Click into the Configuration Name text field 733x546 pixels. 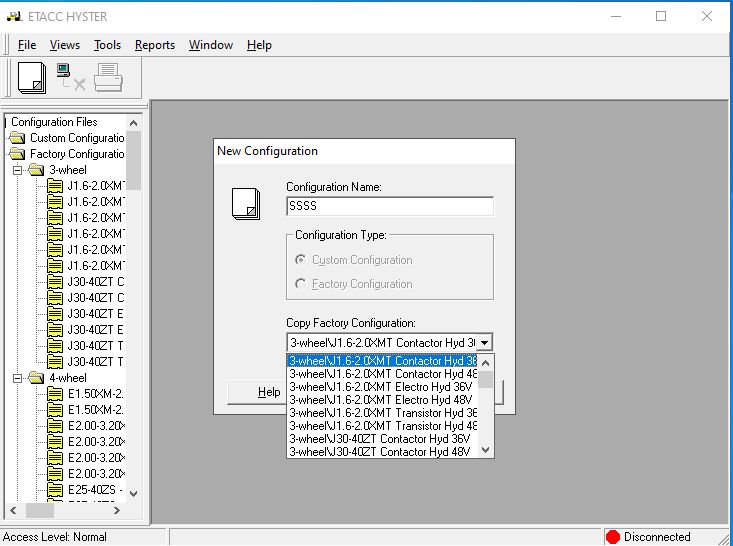(x=389, y=206)
